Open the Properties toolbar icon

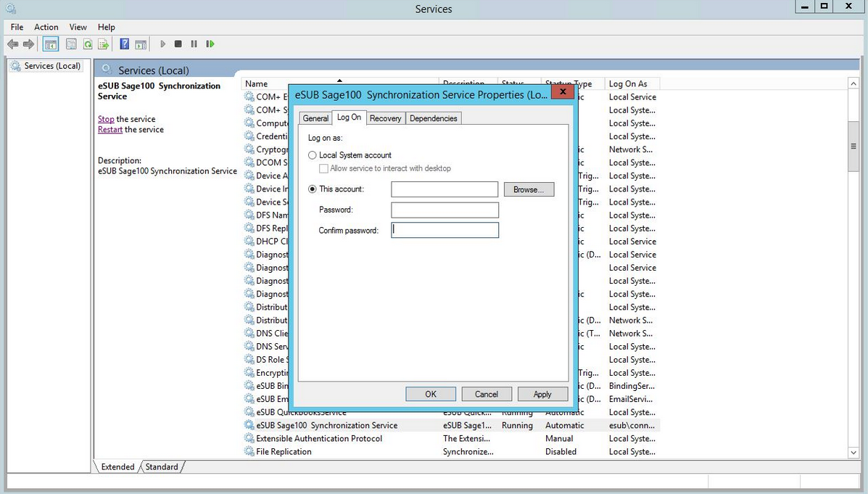71,44
